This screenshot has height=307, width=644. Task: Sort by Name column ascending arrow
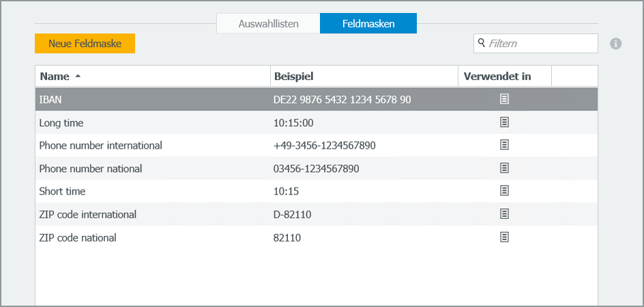[78, 76]
